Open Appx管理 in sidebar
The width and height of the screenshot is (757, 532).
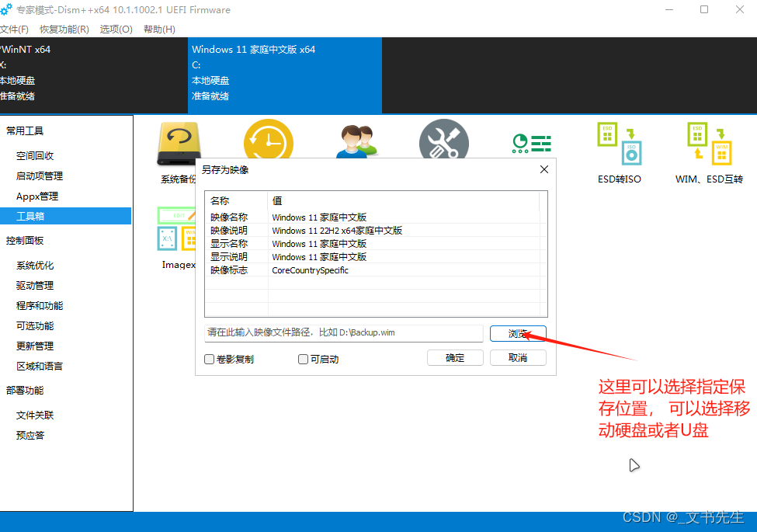(x=37, y=196)
